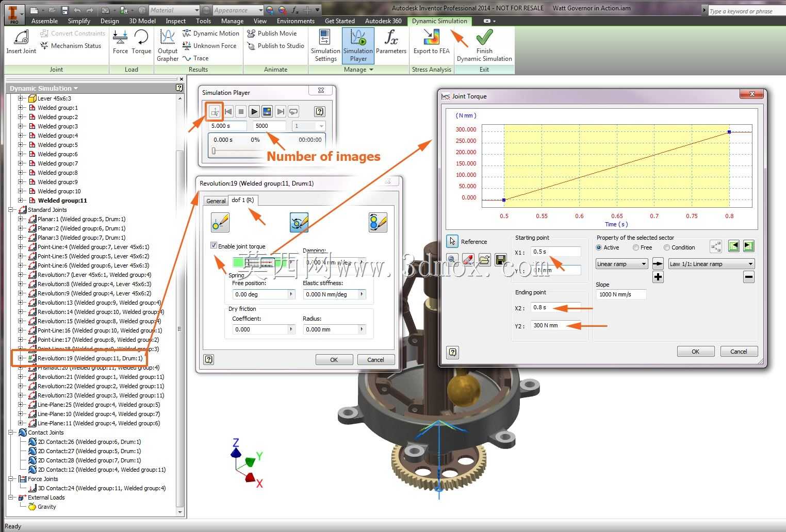The image size is (786, 532).
Task: Open the Dynamic Simulation browser dropdown
Action: point(76,89)
